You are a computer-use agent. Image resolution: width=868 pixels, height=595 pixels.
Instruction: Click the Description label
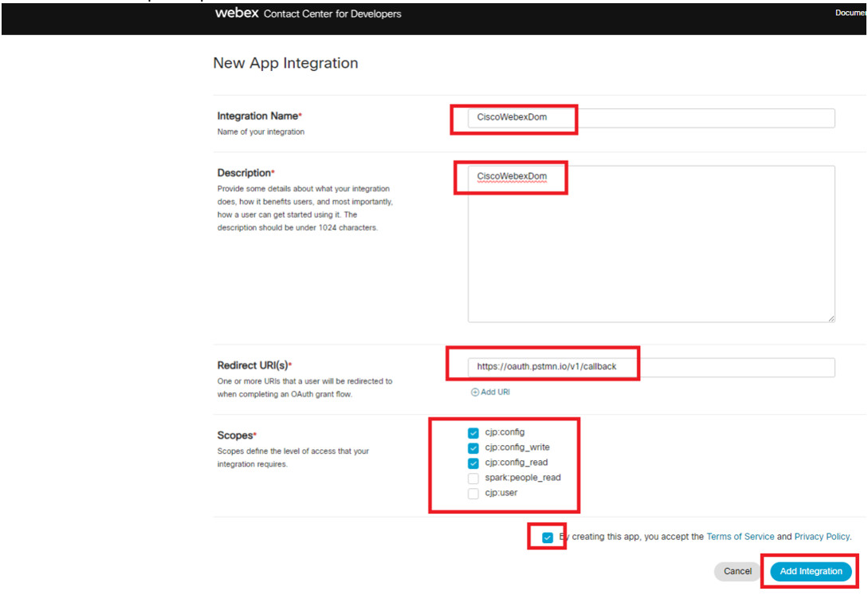(x=245, y=173)
